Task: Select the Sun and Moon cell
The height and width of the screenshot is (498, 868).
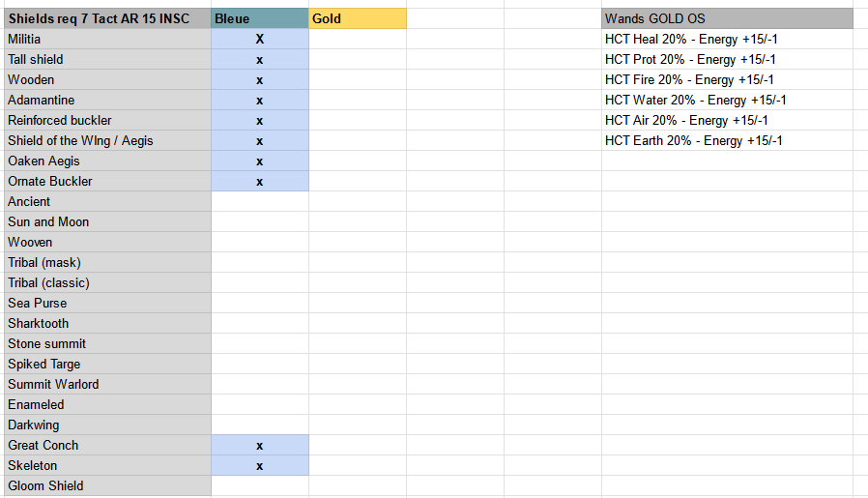Action: (105, 222)
